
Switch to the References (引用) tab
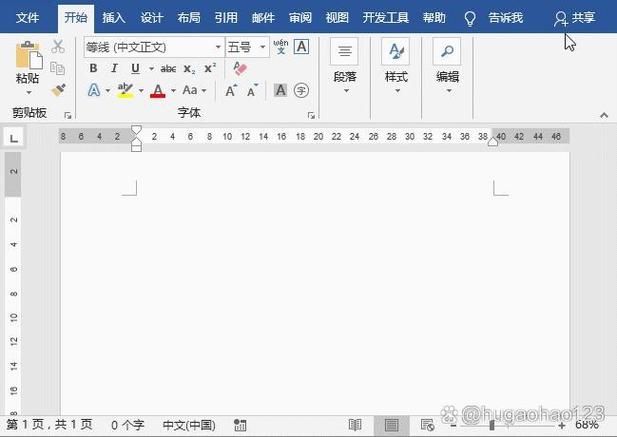pyautogui.click(x=226, y=18)
